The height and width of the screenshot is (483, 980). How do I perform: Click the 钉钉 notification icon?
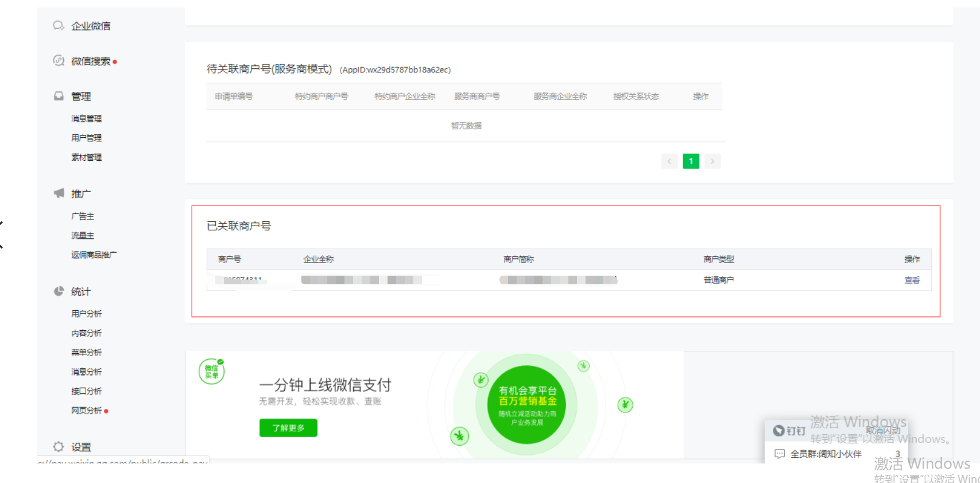coord(778,431)
